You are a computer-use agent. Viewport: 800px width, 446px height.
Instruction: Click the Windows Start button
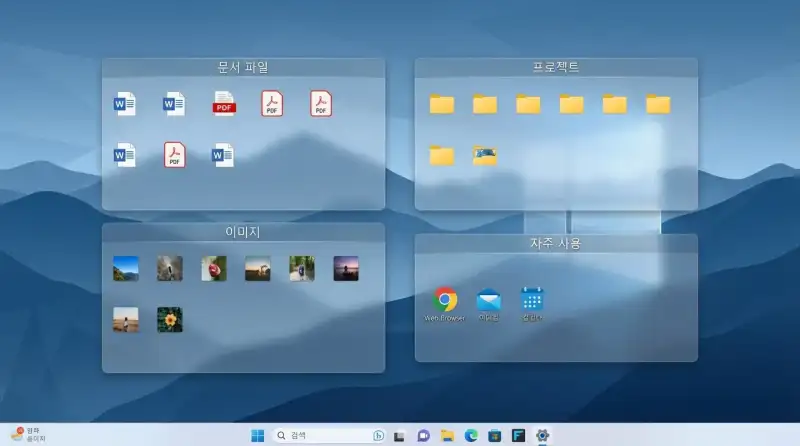258,435
